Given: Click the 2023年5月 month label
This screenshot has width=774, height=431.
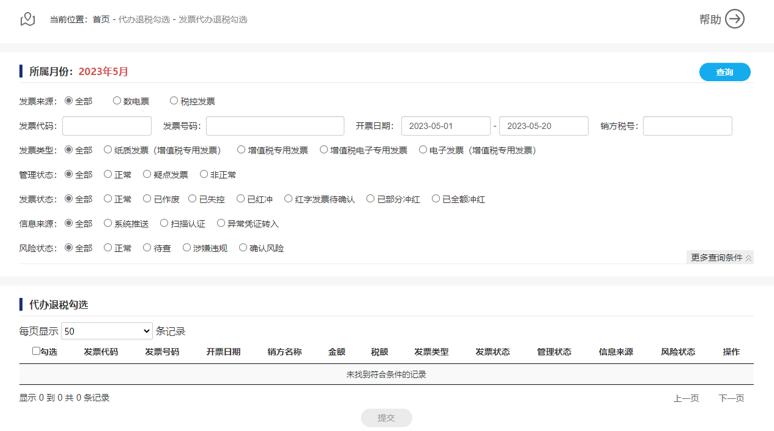Looking at the screenshot, I should click(103, 72).
